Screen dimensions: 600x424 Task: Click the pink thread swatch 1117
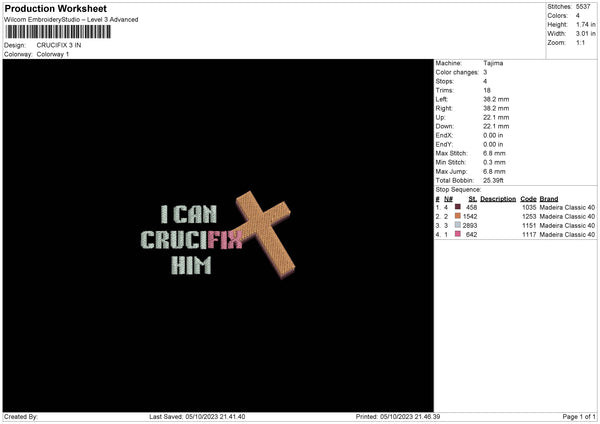point(457,234)
